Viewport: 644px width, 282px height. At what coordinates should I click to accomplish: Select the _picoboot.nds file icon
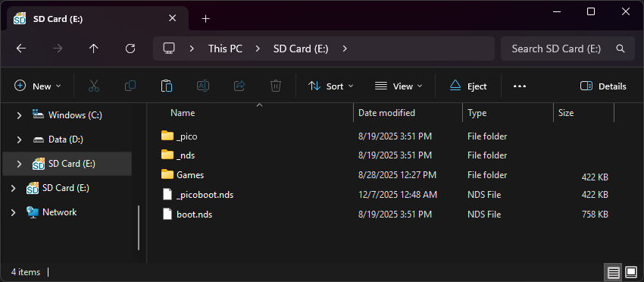(x=167, y=194)
